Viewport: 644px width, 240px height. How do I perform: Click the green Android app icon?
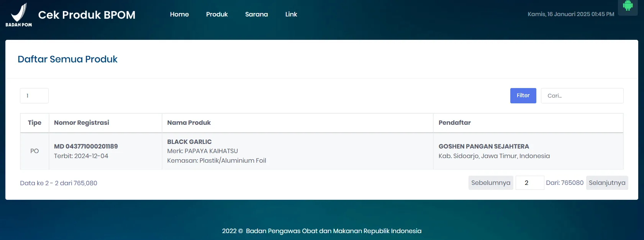pos(628,6)
